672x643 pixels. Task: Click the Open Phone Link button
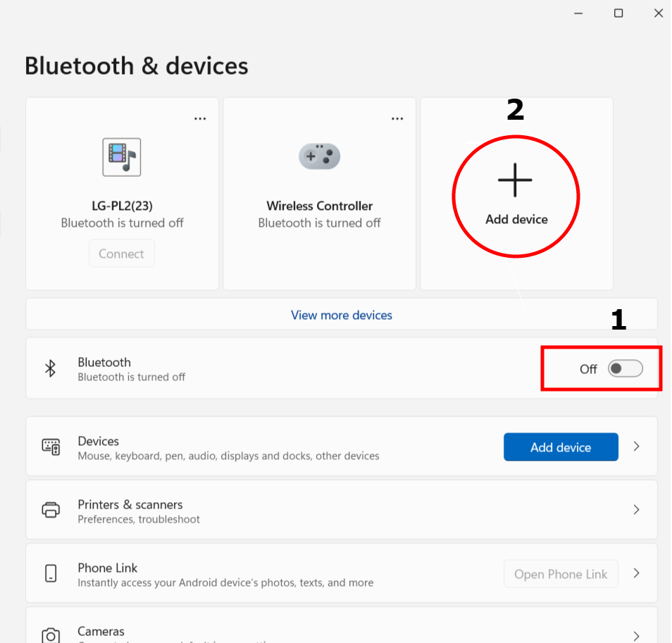561,573
